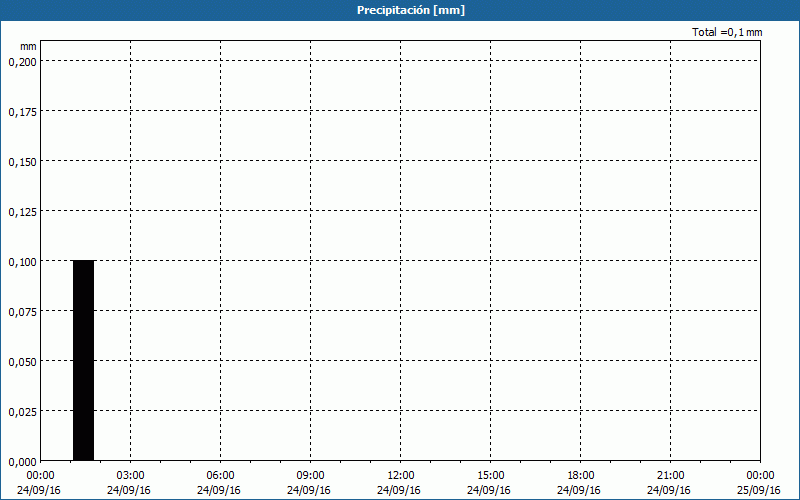This screenshot has height=500, width=800.
Task: Click the 0,125 y-axis value
Action: (x=22, y=211)
